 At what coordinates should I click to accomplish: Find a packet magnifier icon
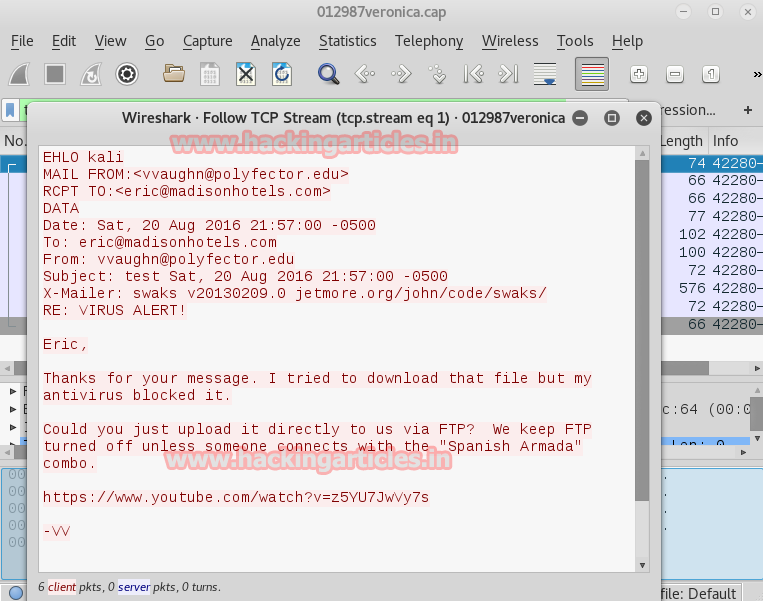pyautogui.click(x=328, y=74)
